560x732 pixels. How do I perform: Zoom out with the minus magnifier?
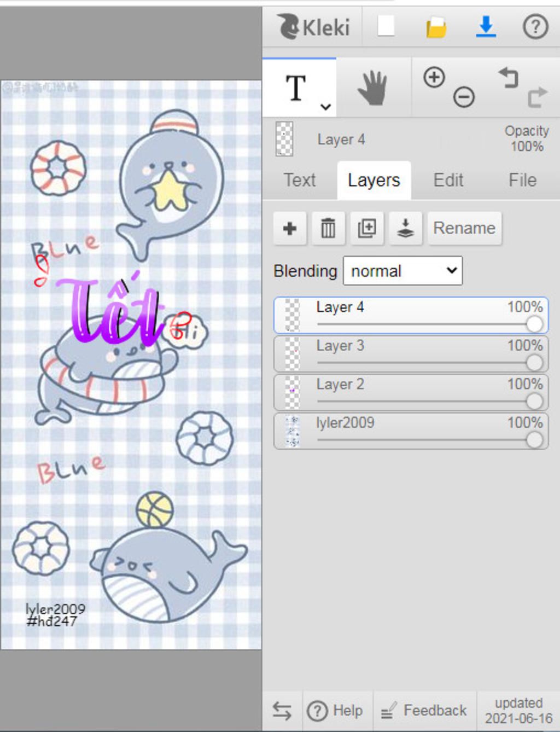[464, 97]
